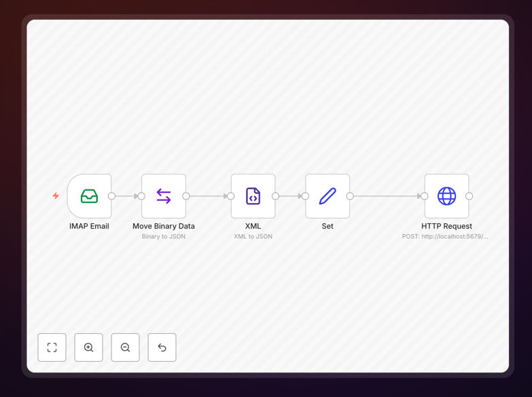Select the connection between Move Binary Data and XML

(209, 196)
